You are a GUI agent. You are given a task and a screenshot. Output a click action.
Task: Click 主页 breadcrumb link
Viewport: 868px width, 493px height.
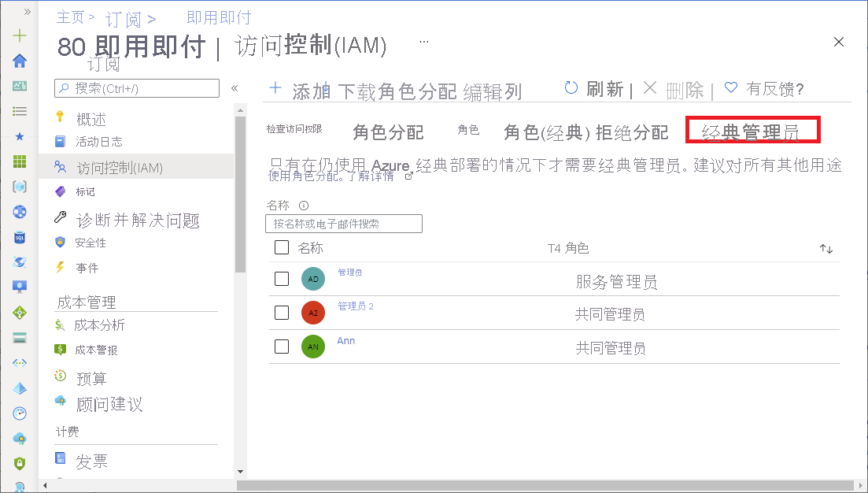point(70,18)
